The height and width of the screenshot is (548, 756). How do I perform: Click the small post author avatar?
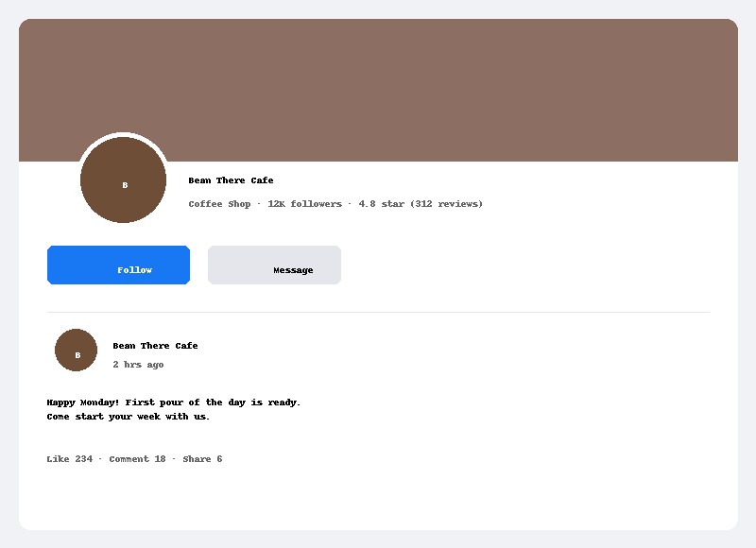click(x=77, y=350)
